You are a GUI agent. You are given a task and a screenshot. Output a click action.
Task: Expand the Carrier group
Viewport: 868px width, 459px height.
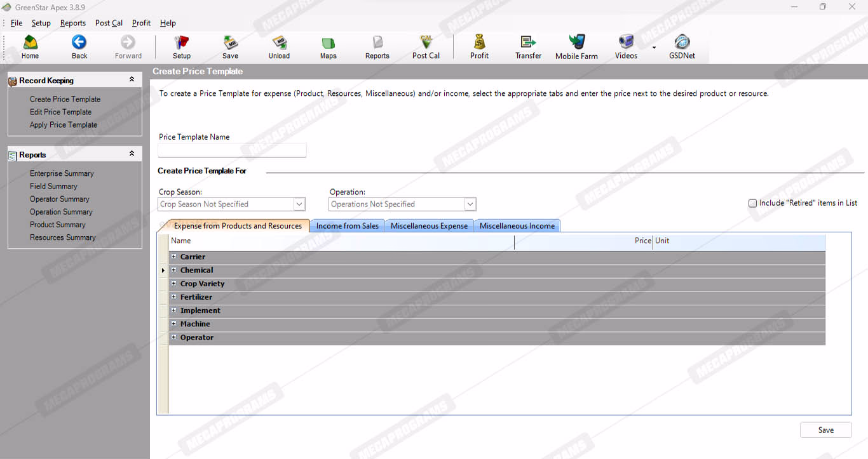173,256
